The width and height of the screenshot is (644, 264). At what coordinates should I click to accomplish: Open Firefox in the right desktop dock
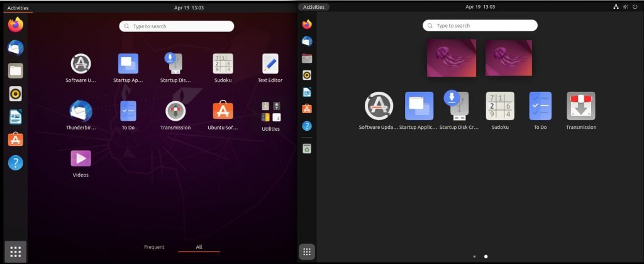[x=307, y=25]
